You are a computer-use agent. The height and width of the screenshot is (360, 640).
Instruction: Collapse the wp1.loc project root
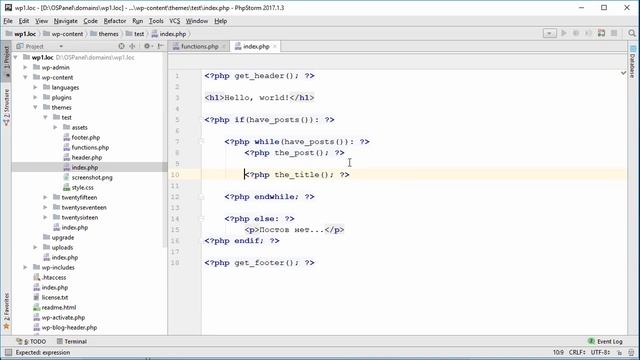[16, 57]
